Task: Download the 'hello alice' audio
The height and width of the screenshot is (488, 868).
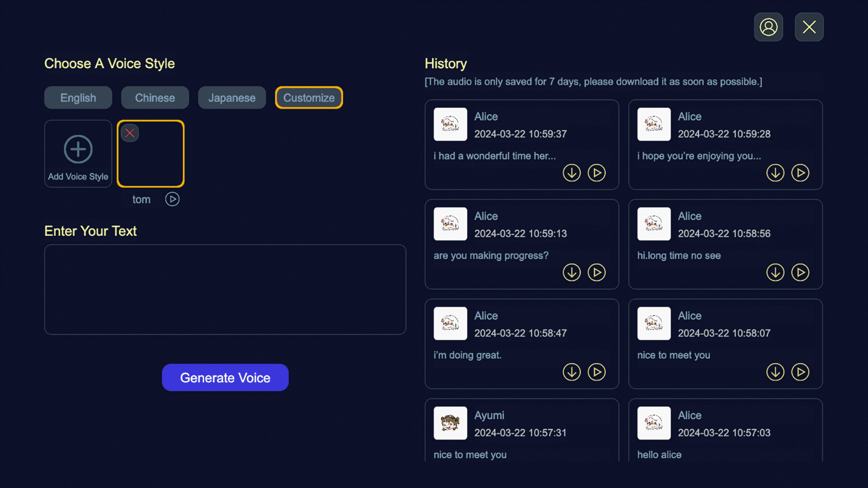Action: click(775, 471)
